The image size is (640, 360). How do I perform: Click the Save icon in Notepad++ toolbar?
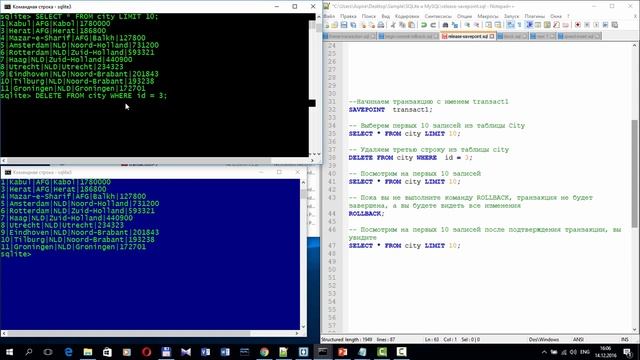click(x=344, y=25)
